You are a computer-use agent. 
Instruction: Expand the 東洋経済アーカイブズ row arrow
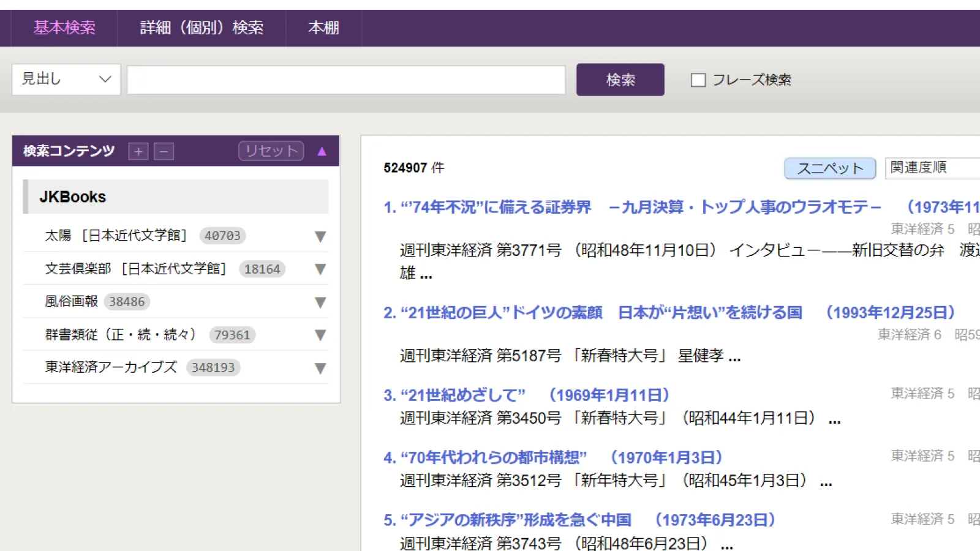(x=320, y=368)
